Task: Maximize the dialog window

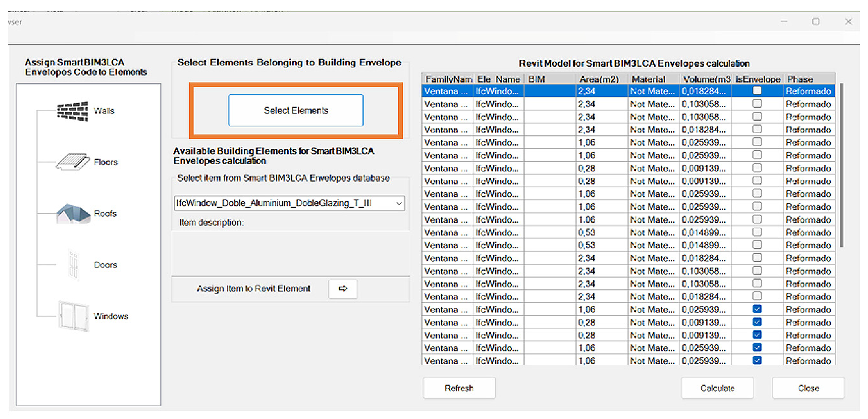Action: (x=816, y=22)
